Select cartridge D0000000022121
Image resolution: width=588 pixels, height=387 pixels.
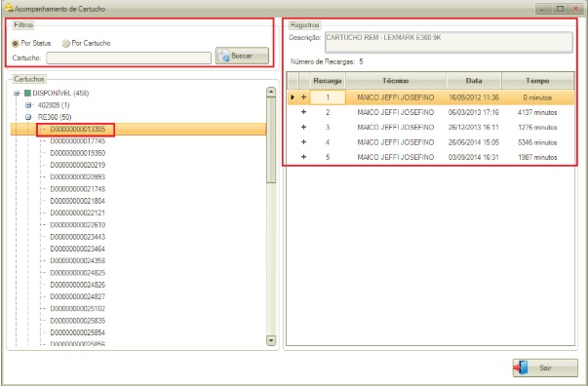click(x=78, y=213)
